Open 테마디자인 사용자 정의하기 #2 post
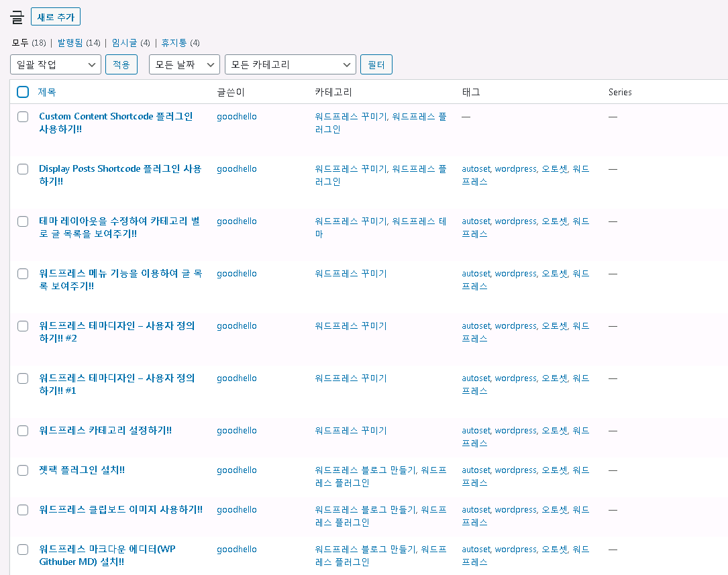The image size is (728, 575). [x=117, y=332]
